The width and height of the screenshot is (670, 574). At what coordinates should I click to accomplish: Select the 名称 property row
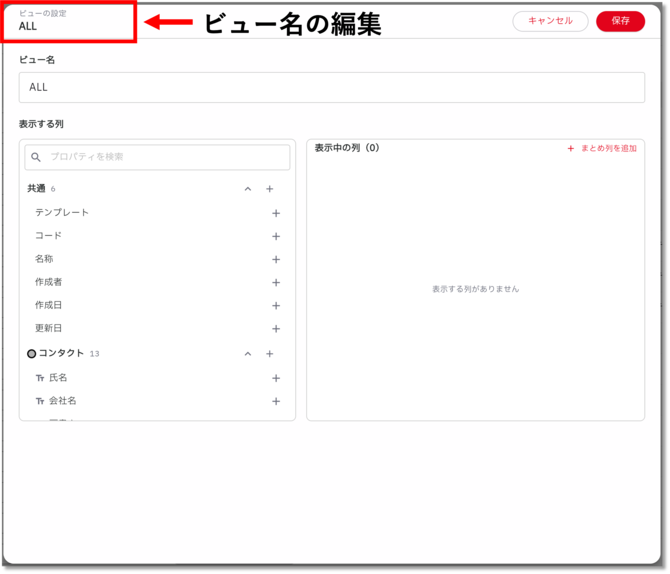(x=157, y=259)
